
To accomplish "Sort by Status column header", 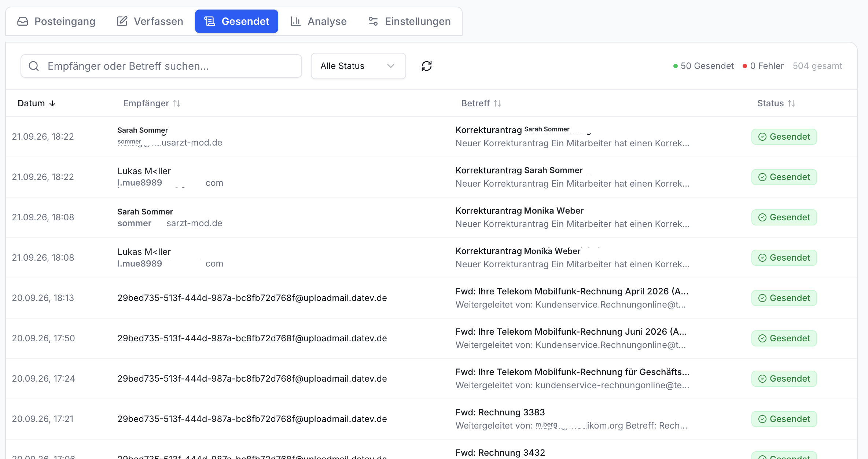I will (x=776, y=103).
